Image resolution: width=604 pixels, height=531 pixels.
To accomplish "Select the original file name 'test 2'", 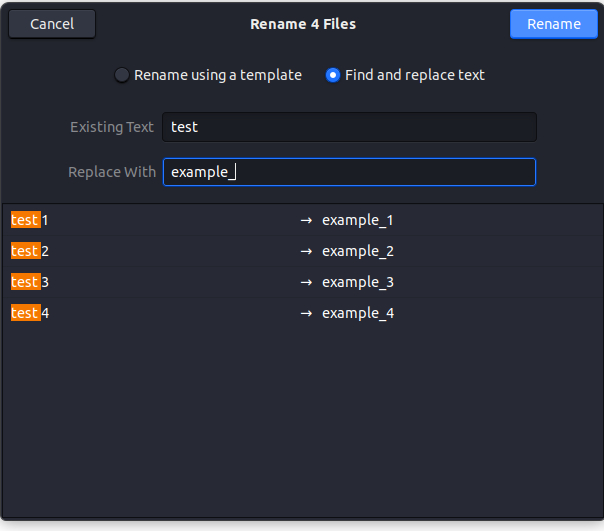I will coord(30,251).
